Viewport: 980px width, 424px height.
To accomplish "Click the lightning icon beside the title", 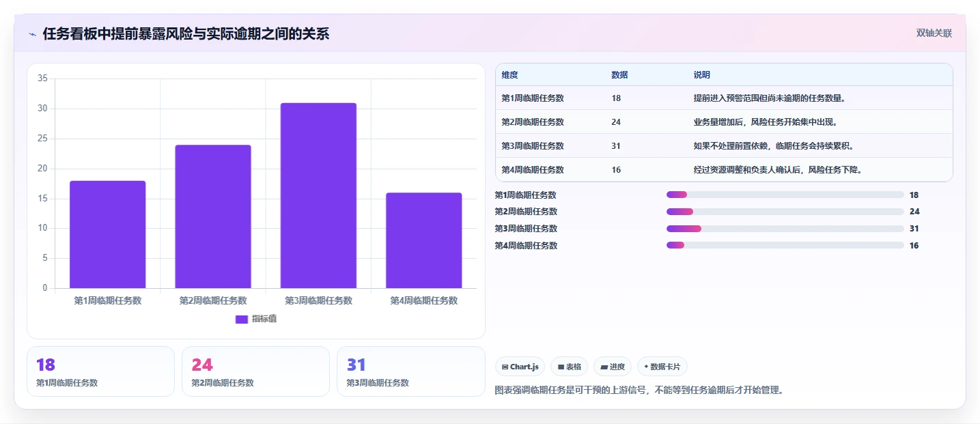I will 32,34.
